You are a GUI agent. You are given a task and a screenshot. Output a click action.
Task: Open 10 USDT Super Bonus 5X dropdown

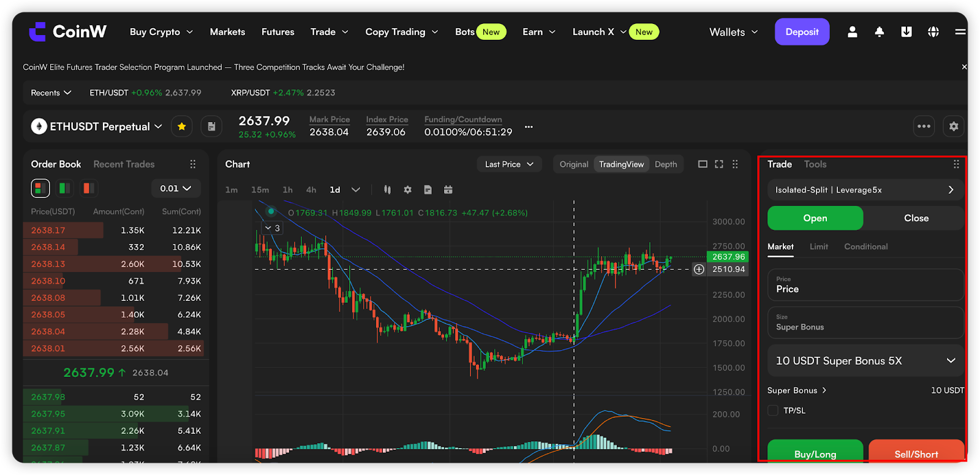point(865,360)
